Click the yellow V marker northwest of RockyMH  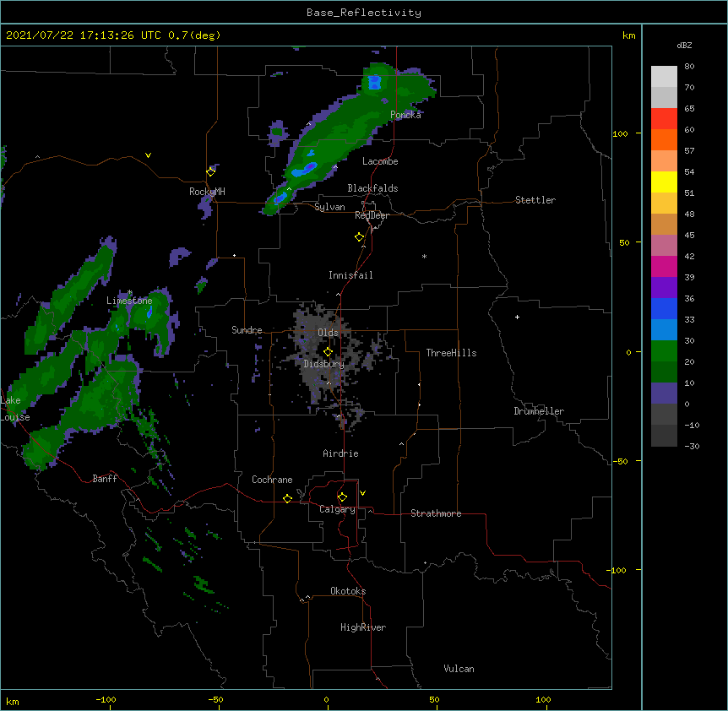(x=148, y=155)
